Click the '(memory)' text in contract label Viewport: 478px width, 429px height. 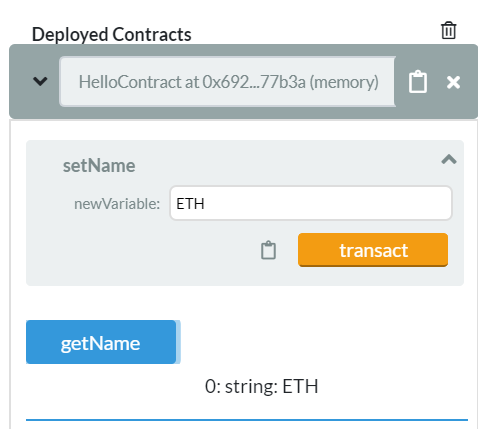pos(344,82)
